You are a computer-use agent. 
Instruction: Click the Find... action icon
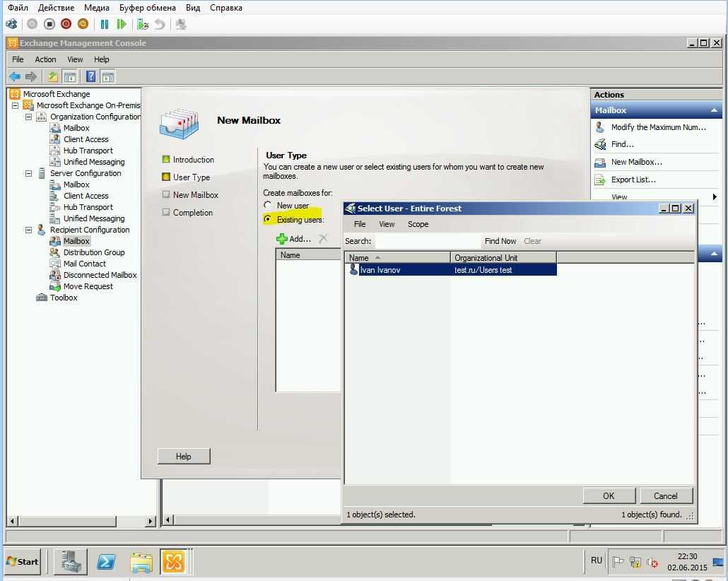coord(600,144)
